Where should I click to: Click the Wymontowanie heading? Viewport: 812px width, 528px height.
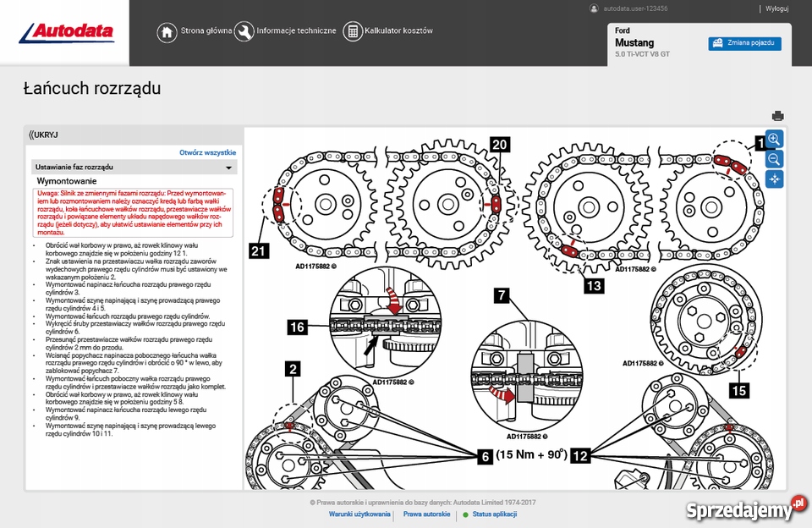tap(67, 181)
